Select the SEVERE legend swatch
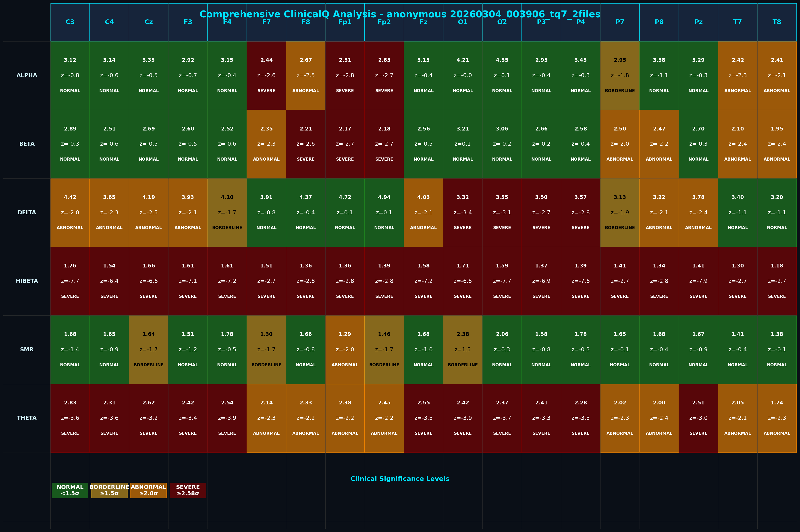This screenshot has width=800, height=532. point(188,490)
